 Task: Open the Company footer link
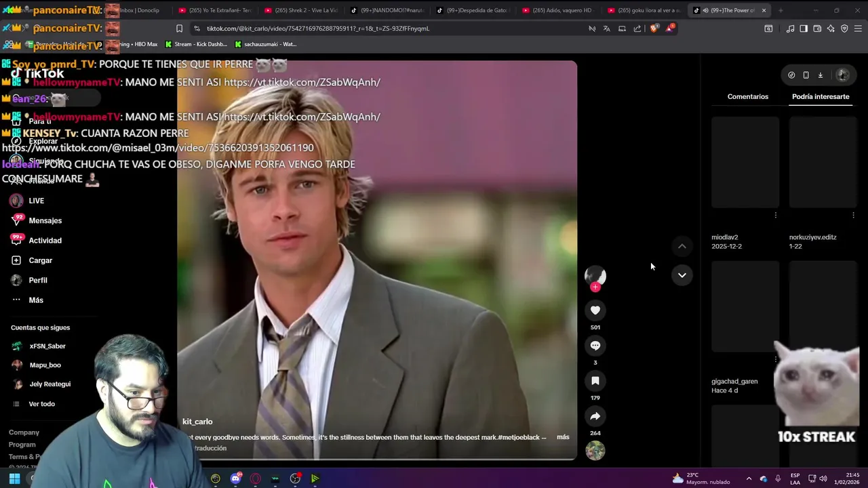point(24,432)
